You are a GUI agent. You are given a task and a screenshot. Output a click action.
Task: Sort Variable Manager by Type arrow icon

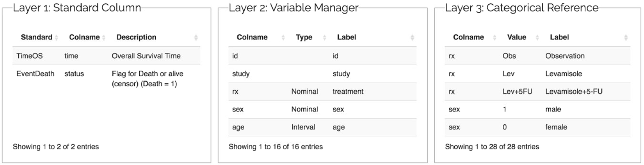coord(324,38)
